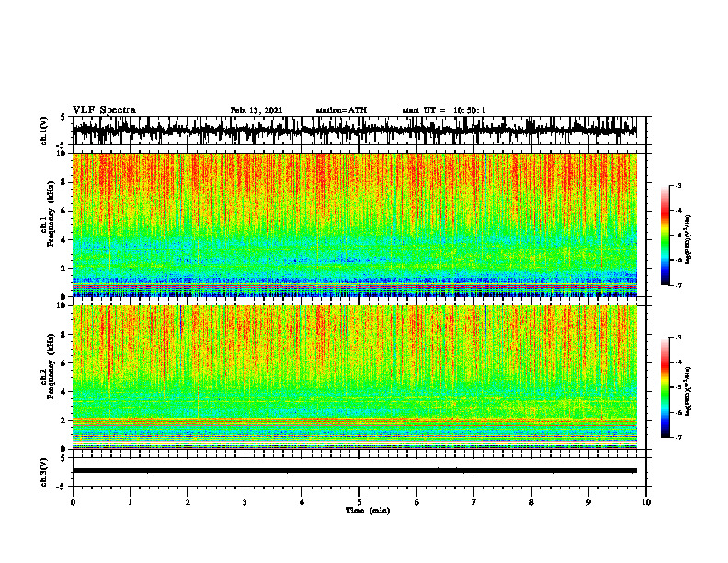Click the "ch.3(V)" axis label

click(x=44, y=472)
